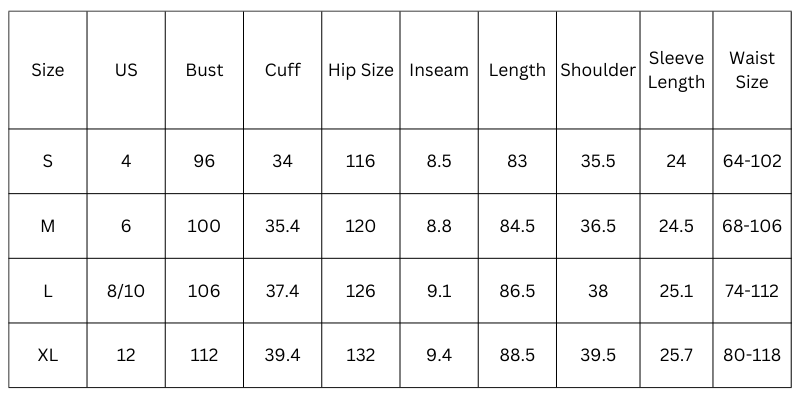Viewport: 800px width, 400px height.
Task: Click the 88.5 length cell
Action: tap(517, 355)
